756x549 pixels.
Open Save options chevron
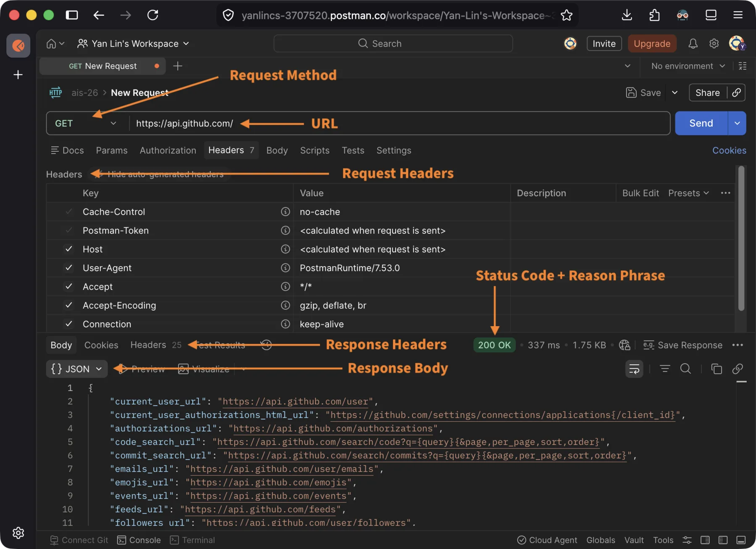point(675,92)
